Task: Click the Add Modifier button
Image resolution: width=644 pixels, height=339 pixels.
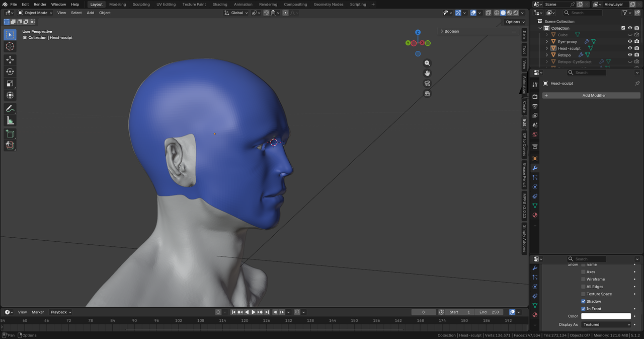Action: 591,95
